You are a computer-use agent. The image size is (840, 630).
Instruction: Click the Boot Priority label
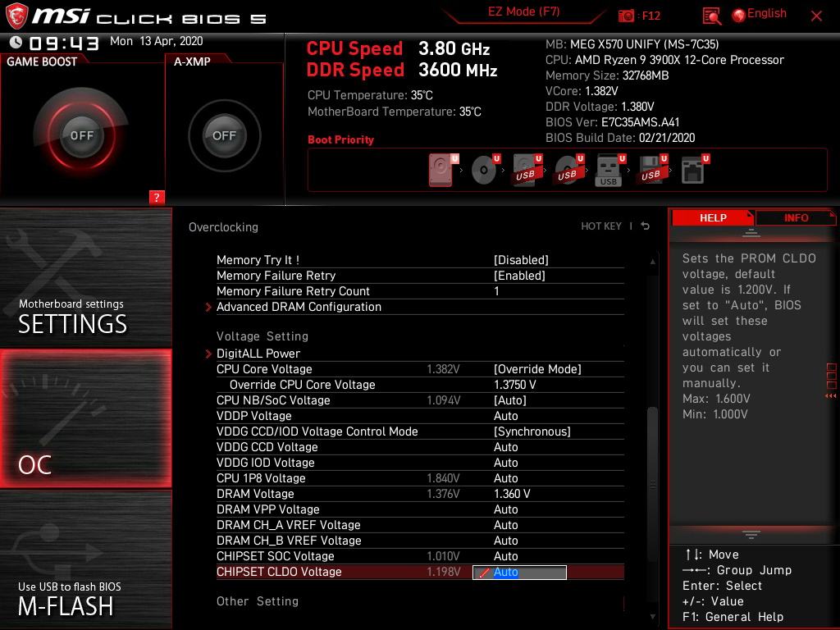(340, 139)
